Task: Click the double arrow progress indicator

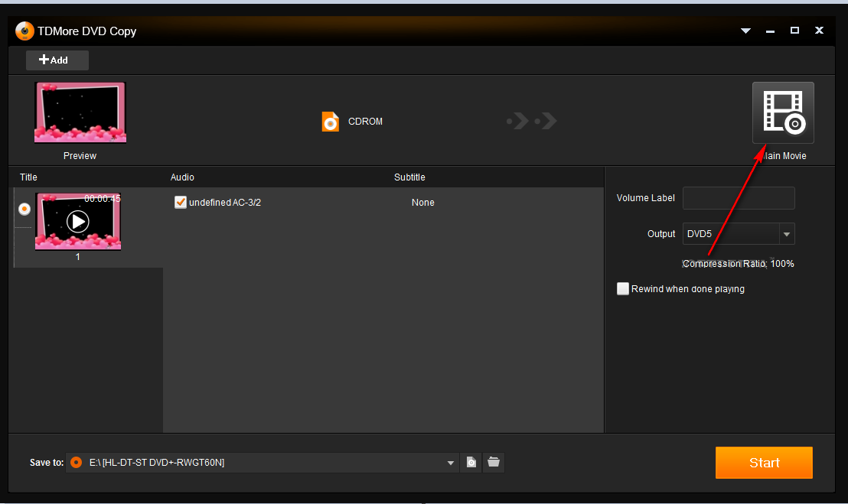Action: click(x=532, y=121)
